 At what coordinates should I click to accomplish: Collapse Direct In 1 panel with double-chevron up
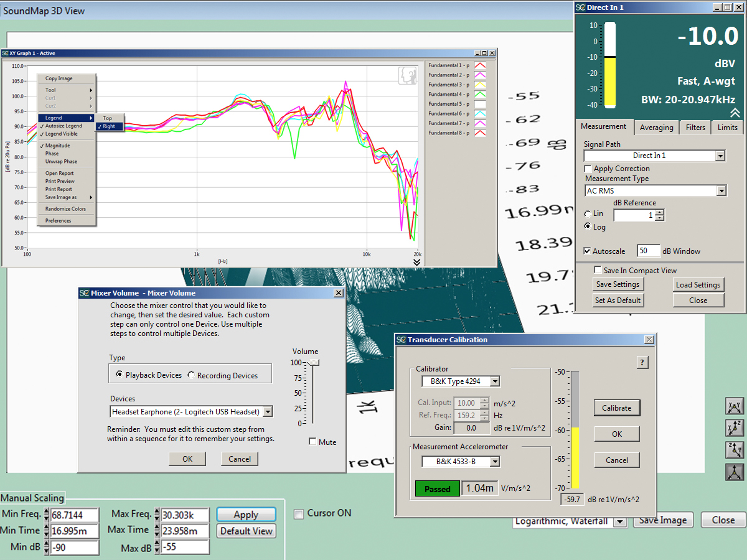tap(735, 113)
